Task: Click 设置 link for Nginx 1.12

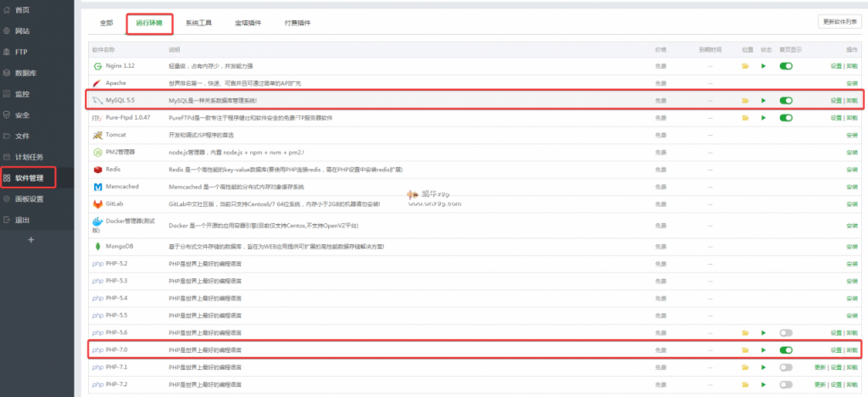Action: [x=836, y=66]
